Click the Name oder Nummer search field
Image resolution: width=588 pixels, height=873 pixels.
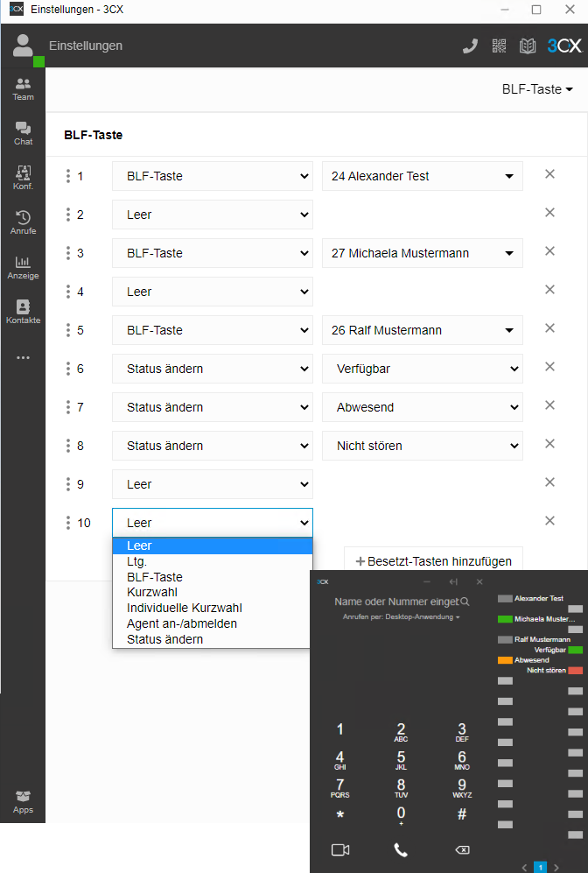click(396, 602)
